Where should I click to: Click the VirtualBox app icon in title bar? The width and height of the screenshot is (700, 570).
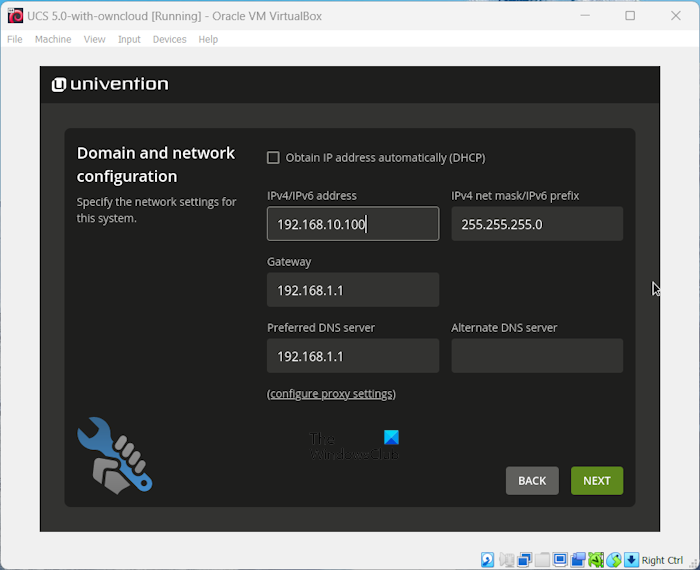coord(15,16)
